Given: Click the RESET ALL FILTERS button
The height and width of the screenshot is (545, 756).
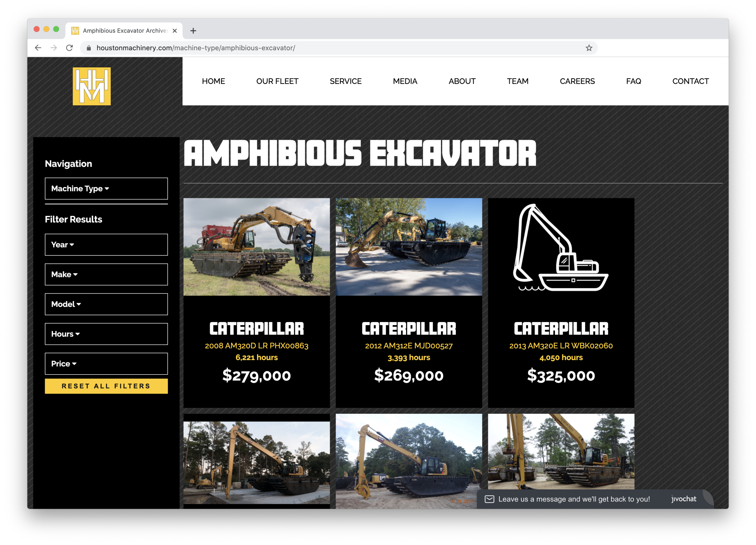Looking at the screenshot, I should coord(106,386).
